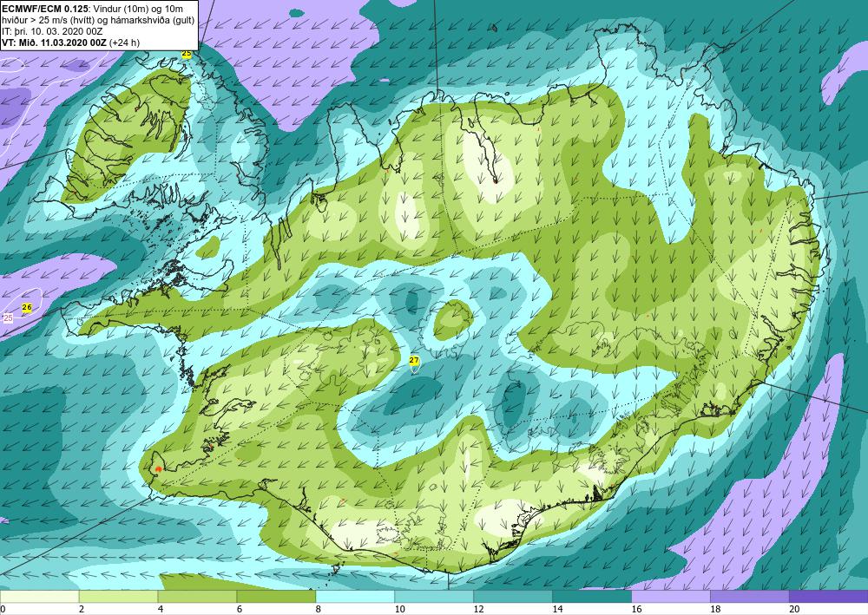The width and height of the screenshot is (868, 615).
Task: Click the legend scale value 8
Action: click(319, 609)
